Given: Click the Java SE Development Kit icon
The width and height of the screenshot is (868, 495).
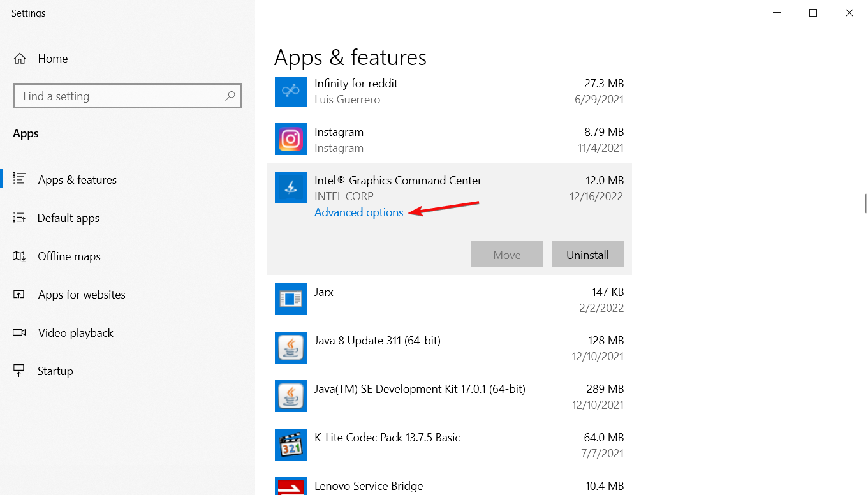Looking at the screenshot, I should [291, 396].
